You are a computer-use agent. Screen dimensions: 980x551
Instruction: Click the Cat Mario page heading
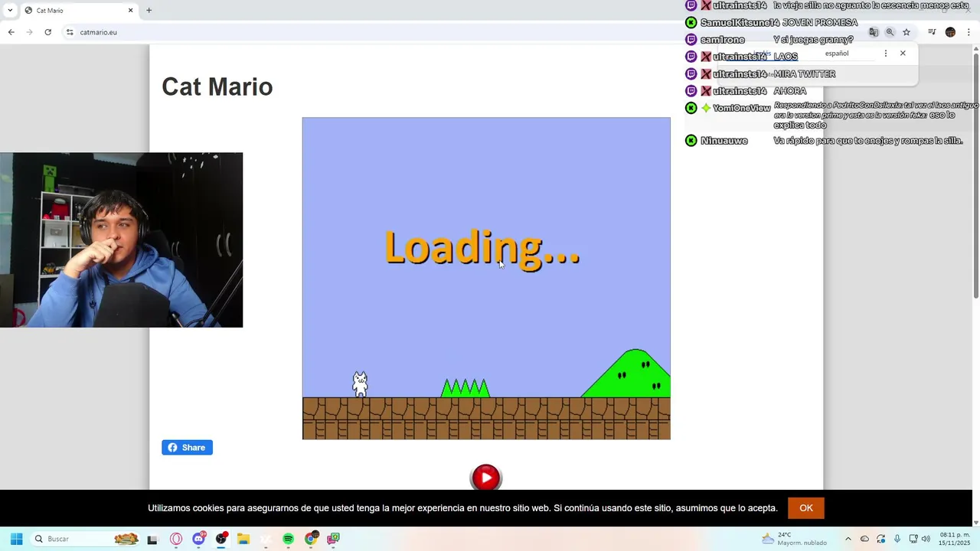tap(217, 86)
